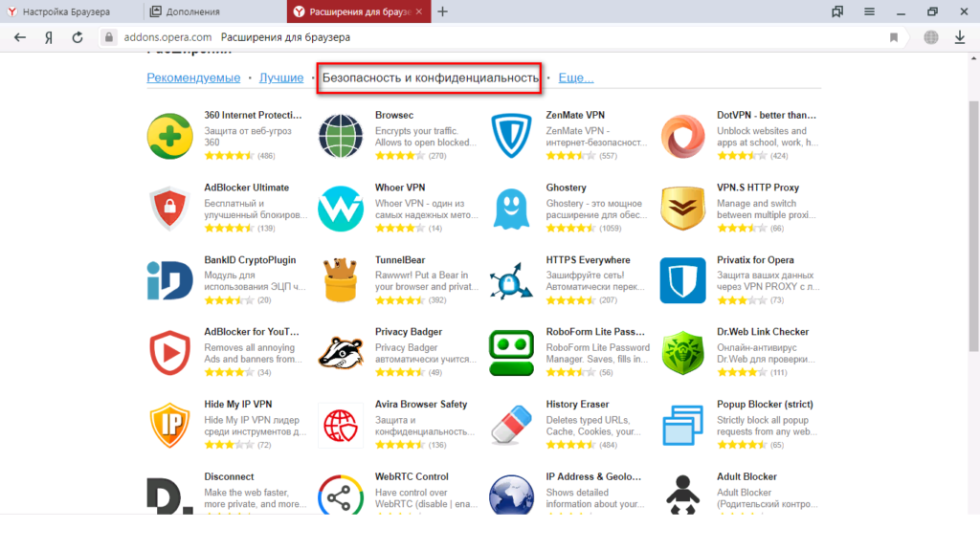This screenshot has height=551, width=980.
Task: Open the Yandex home button
Action: click(49, 37)
